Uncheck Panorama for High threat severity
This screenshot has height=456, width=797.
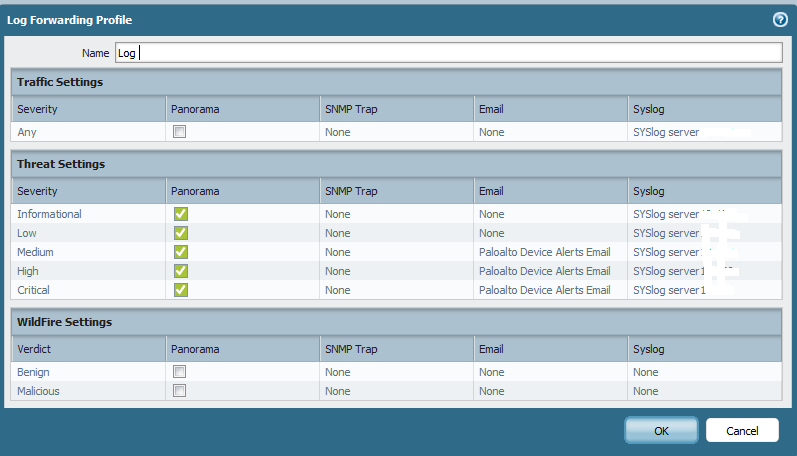click(180, 271)
